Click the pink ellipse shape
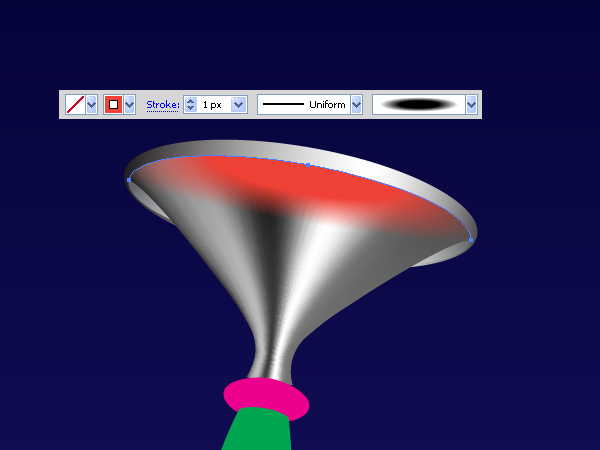This screenshot has width=600, height=450. pyautogui.click(x=266, y=396)
